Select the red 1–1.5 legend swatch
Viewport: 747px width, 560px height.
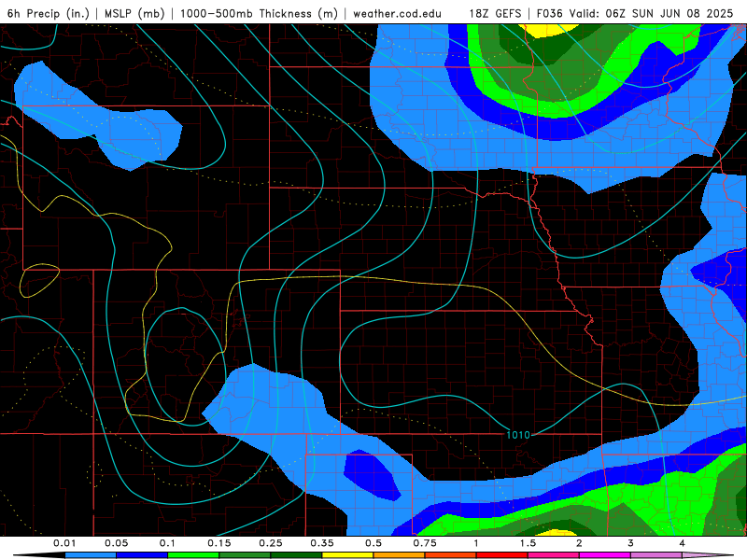click(x=502, y=555)
